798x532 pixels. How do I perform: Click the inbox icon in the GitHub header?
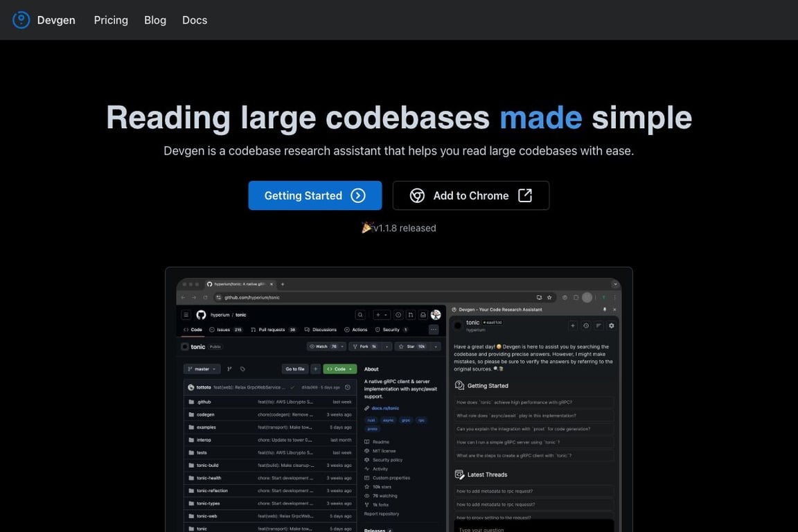coord(423,315)
